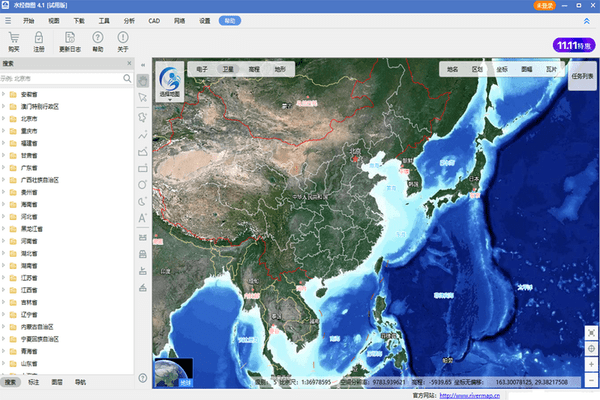Click the 关于 about icon

(x=123, y=37)
